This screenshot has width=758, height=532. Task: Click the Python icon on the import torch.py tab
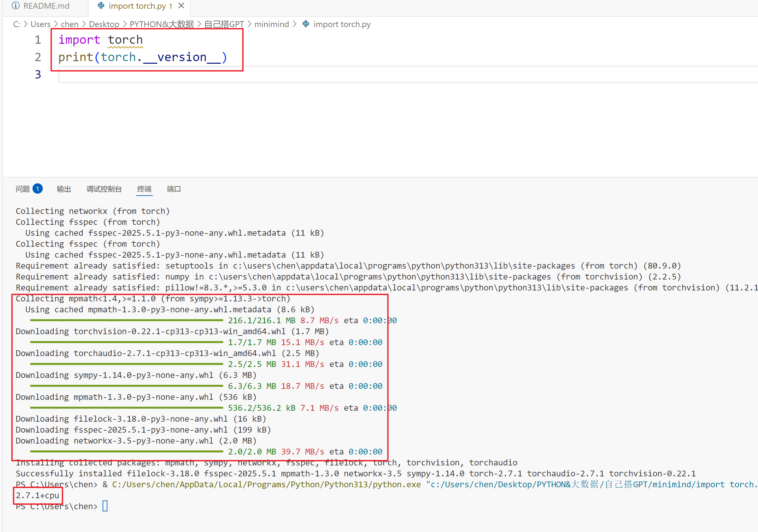pyautogui.click(x=101, y=5)
